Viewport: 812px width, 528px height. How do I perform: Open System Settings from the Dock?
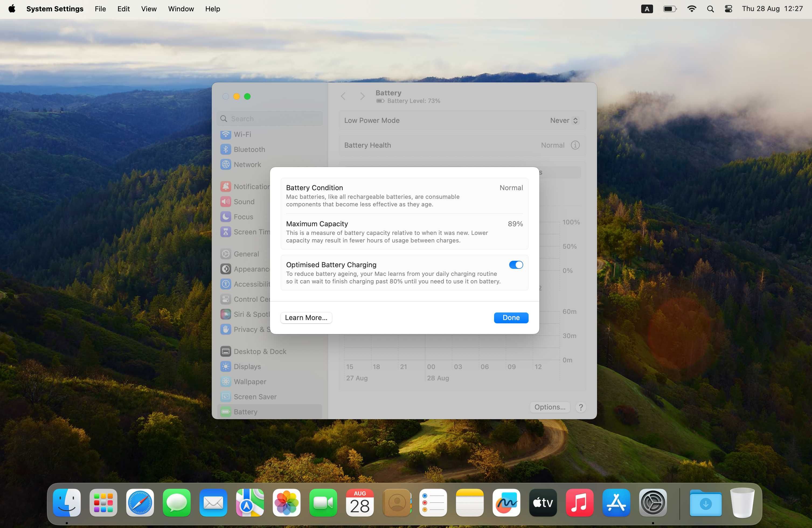(x=653, y=502)
